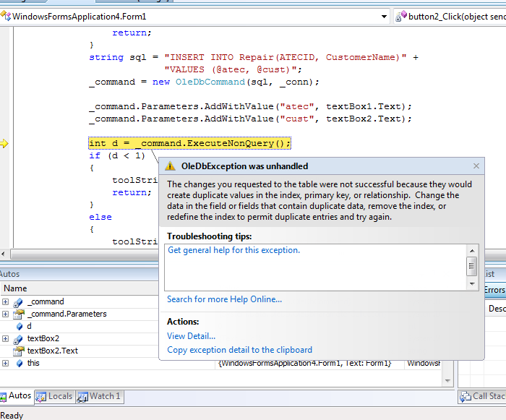This screenshot has width=506, height=420.
Task: Click the _command.Parameters property icon
Action: 18,314
